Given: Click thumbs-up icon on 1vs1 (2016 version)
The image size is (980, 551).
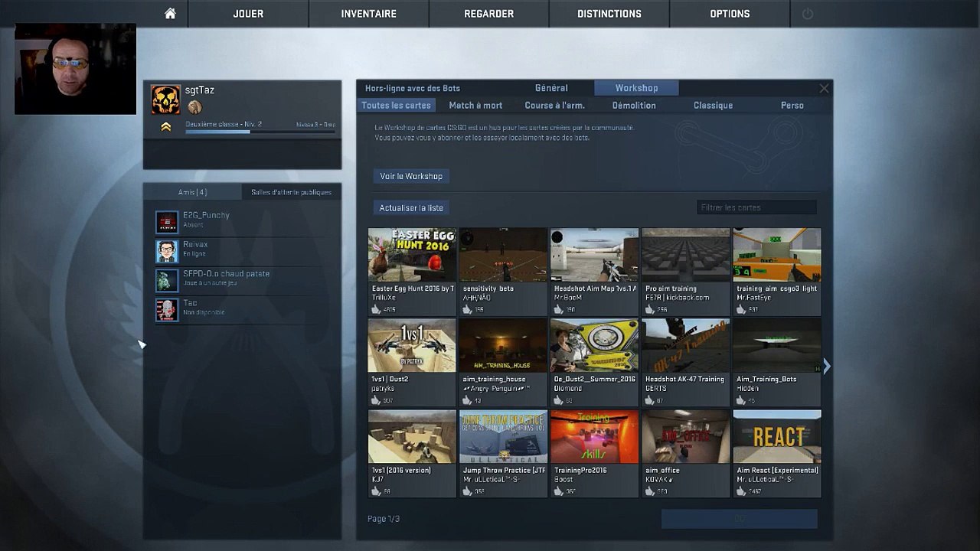Looking at the screenshot, I should [376, 491].
